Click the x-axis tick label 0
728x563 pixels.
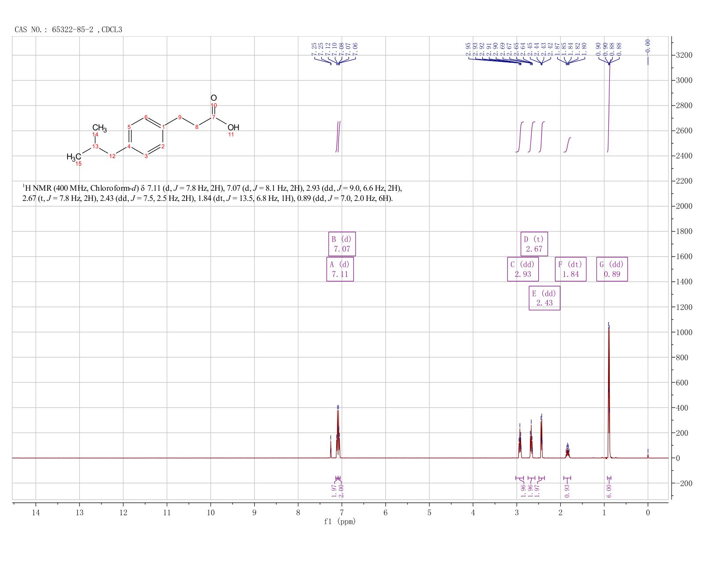point(648,512)
